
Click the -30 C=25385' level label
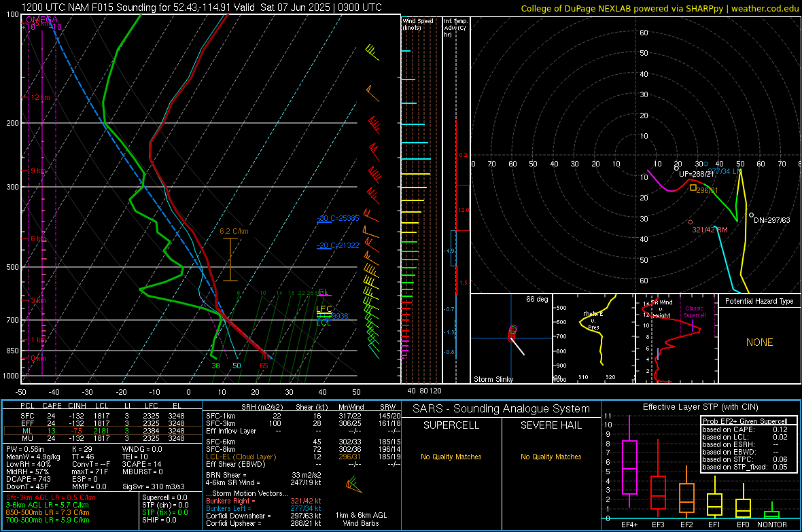click(x=338, y=218)
